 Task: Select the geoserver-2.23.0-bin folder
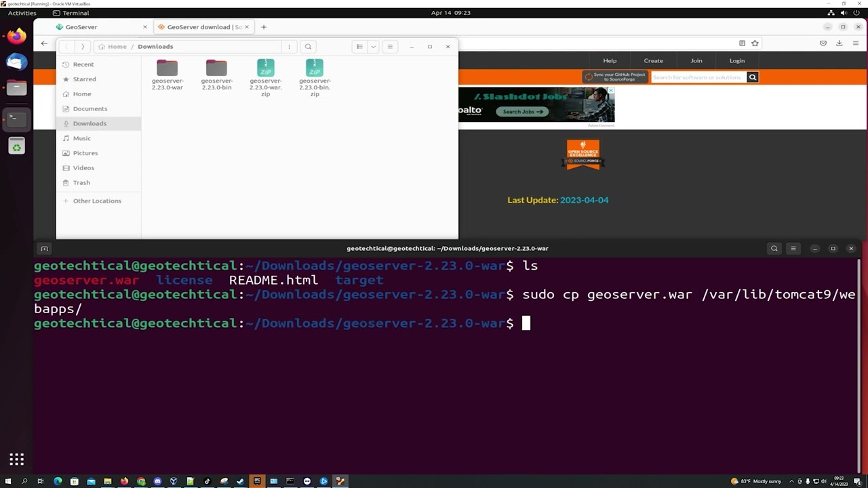(x=216, y=75)
